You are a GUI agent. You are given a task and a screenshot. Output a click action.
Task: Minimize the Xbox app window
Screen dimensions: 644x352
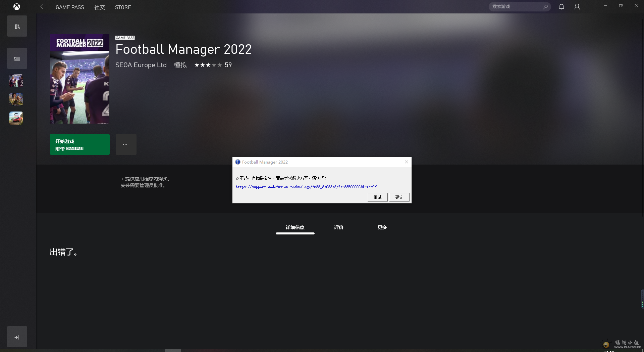tap(605, 5)
